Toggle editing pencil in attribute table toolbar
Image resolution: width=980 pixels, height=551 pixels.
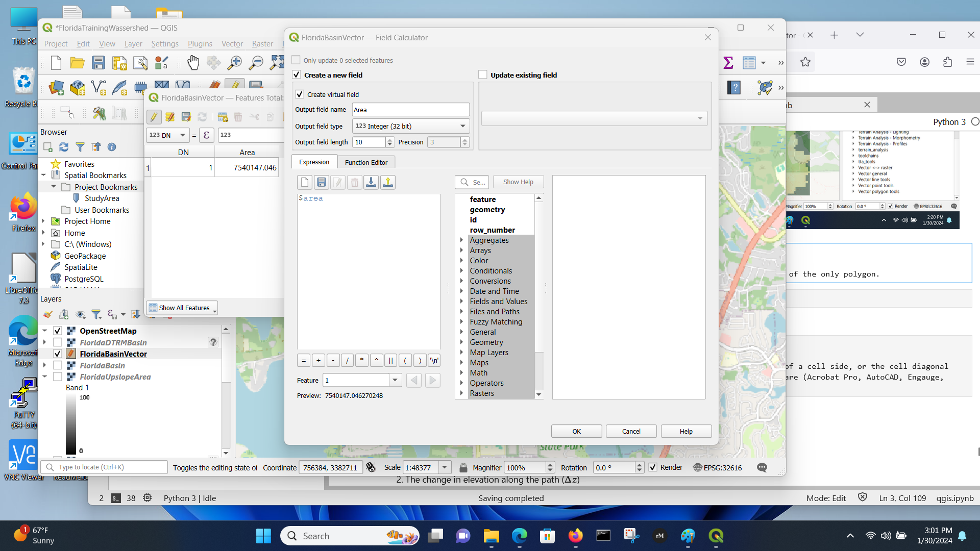coord(154,117)
